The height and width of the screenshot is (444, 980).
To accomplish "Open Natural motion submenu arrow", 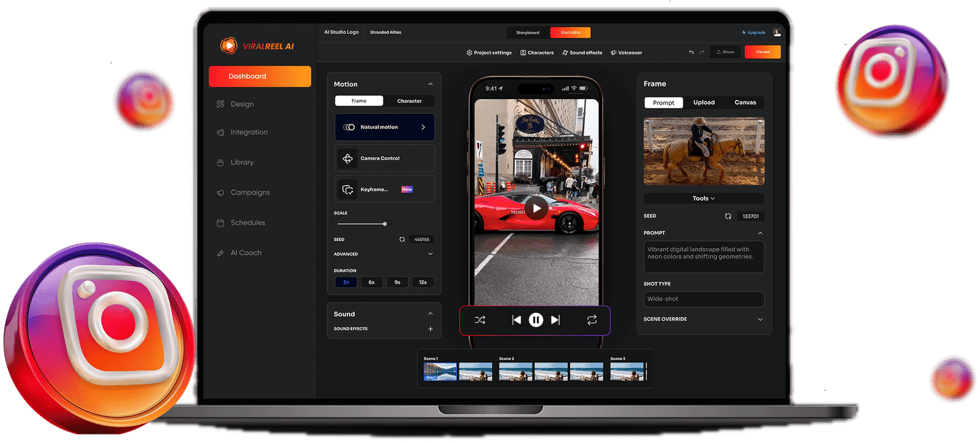I will (x=423, y=127).
